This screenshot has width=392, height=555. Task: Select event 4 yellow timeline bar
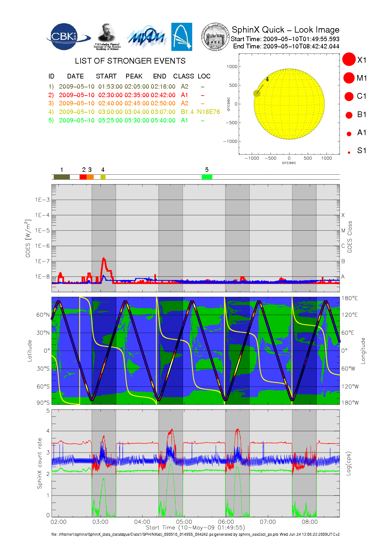coord(103,177)
